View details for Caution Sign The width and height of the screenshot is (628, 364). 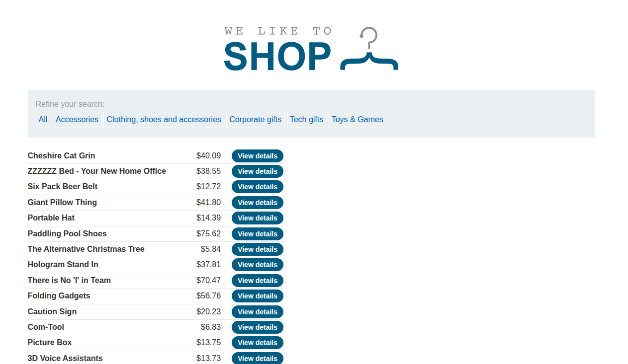258,312
